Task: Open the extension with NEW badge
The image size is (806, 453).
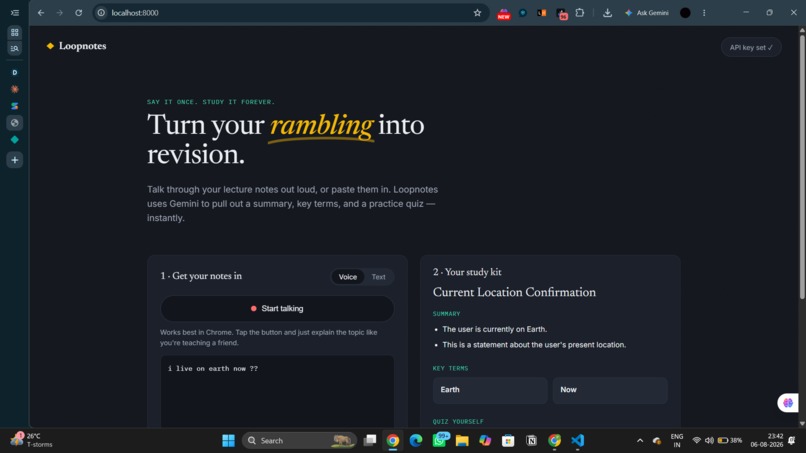Action: [504, 13]
